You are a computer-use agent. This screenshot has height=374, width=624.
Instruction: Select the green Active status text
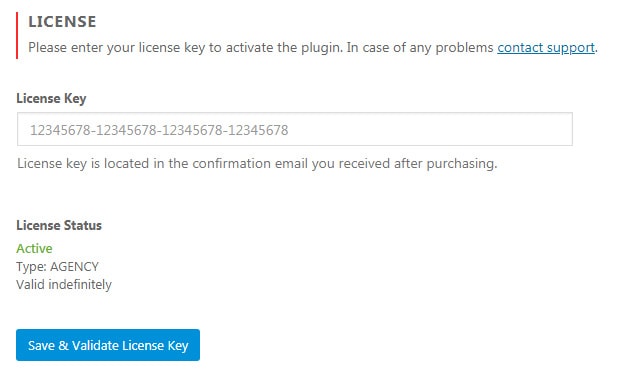click(x=34, y=248)
